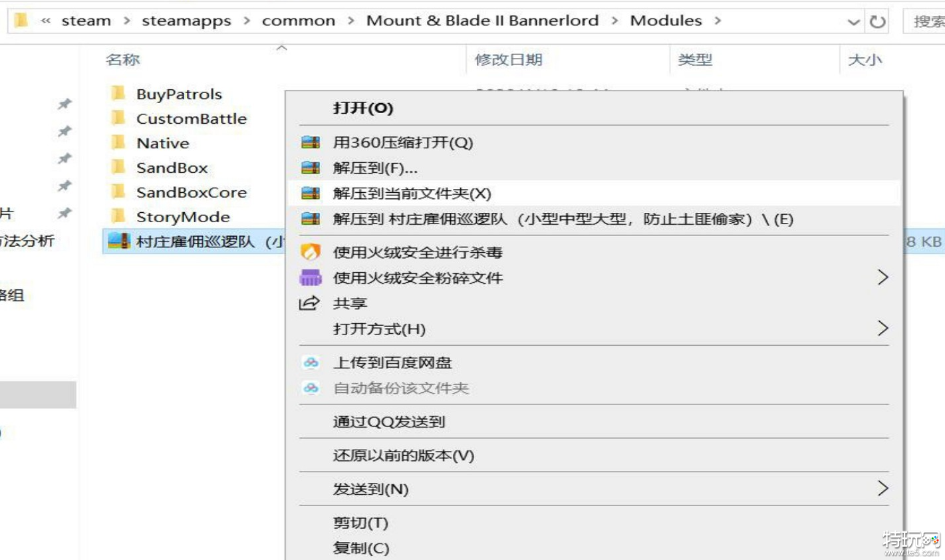
Task: Select the StoryMode folder icon
Action: click(x=118, y=216)
